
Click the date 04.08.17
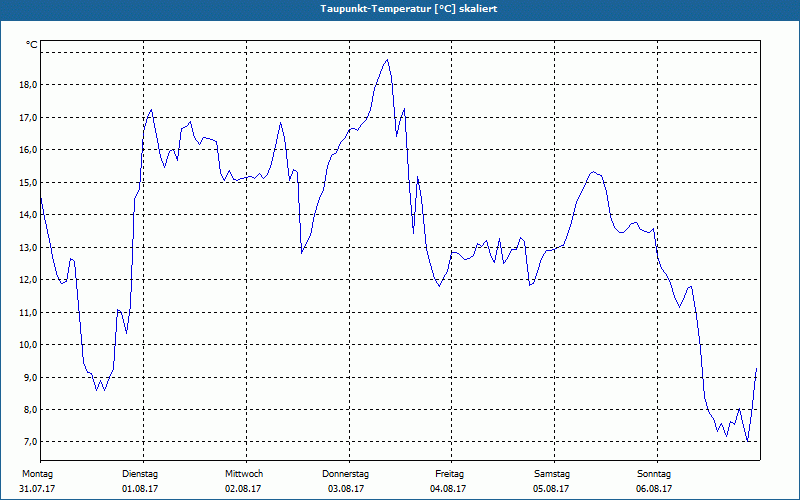[448, 489]
